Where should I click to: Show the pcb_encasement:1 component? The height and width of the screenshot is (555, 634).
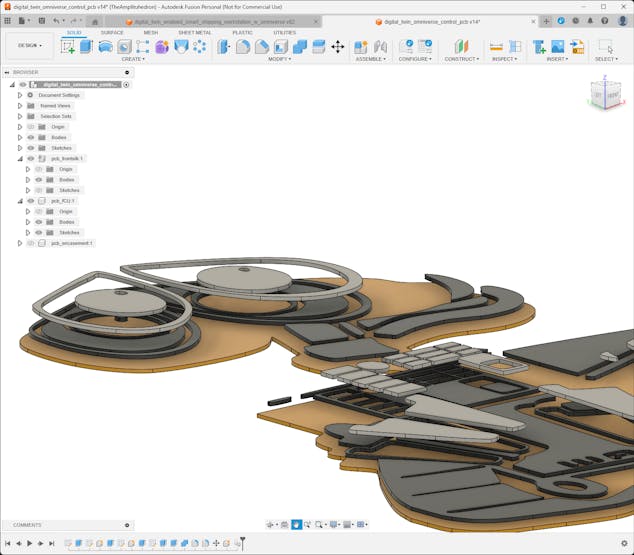tap(31, 243)
